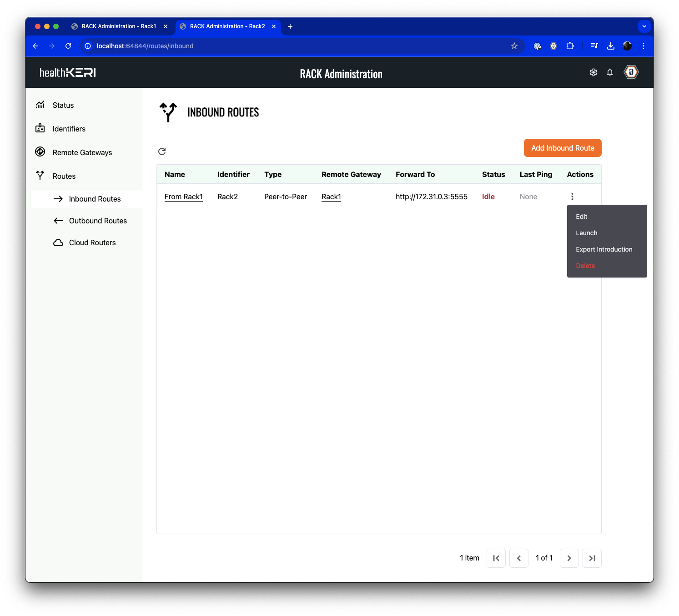
Task: Go to the last page of results
Action: tap(592, 558)
